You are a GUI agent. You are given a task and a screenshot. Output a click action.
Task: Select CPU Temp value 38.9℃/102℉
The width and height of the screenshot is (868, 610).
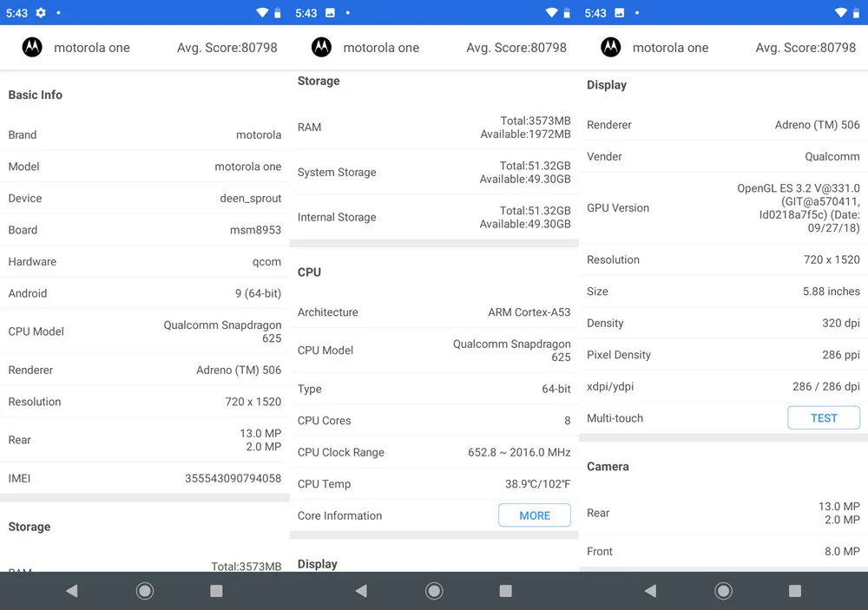pos(537,484)
